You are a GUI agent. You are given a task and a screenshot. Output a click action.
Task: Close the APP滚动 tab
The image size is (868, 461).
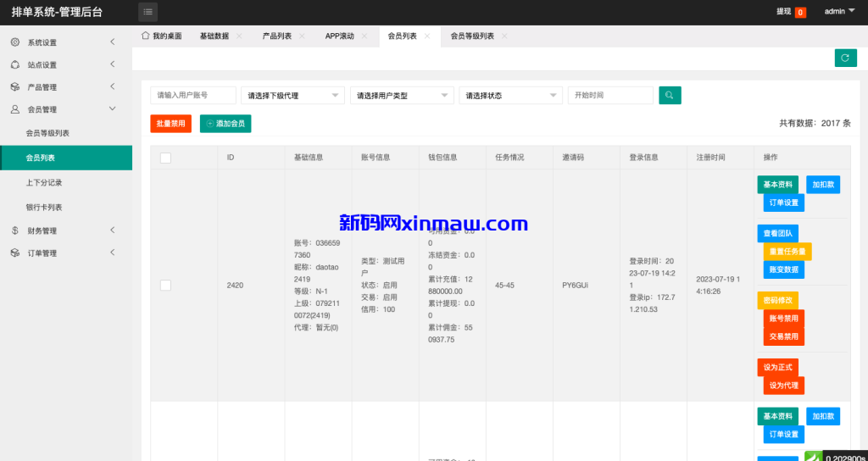coord(364,36)
